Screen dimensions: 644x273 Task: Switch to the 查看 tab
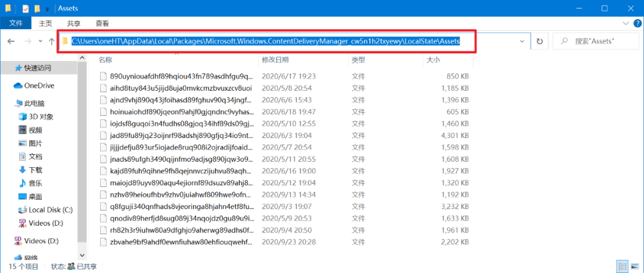coord(102,23)
